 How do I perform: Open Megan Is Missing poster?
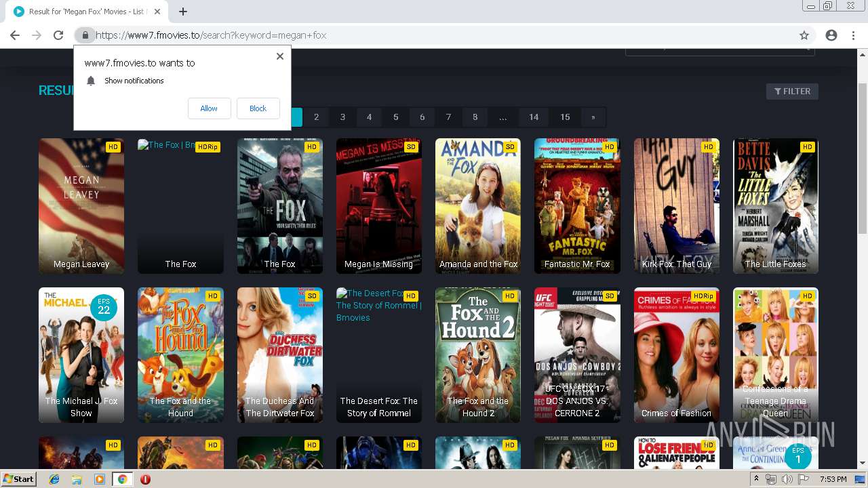(379, 206)
